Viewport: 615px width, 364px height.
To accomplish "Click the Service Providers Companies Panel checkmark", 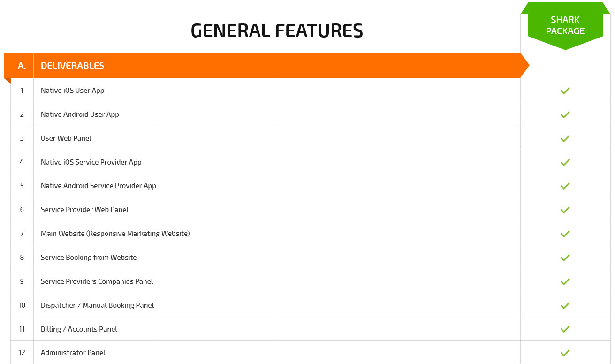I will click(565, 281).
